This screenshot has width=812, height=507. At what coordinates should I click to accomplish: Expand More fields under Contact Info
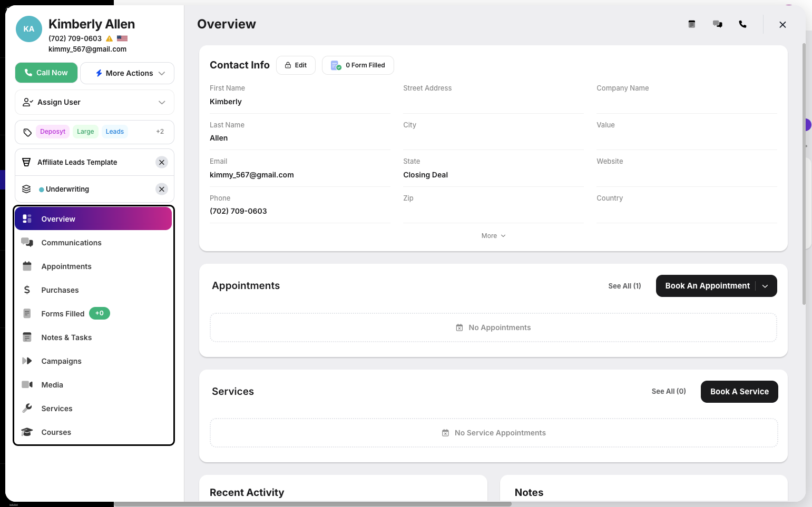coord(493,236)
